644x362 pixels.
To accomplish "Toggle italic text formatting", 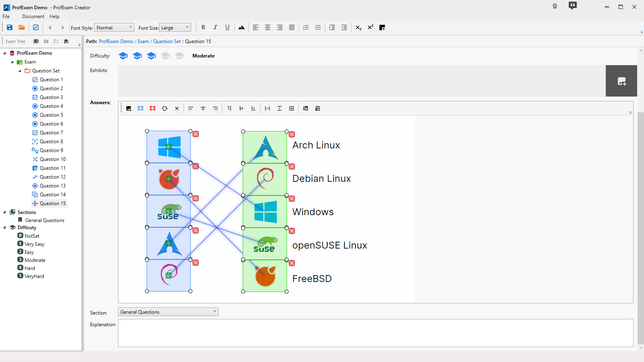I will coord(215,27).
